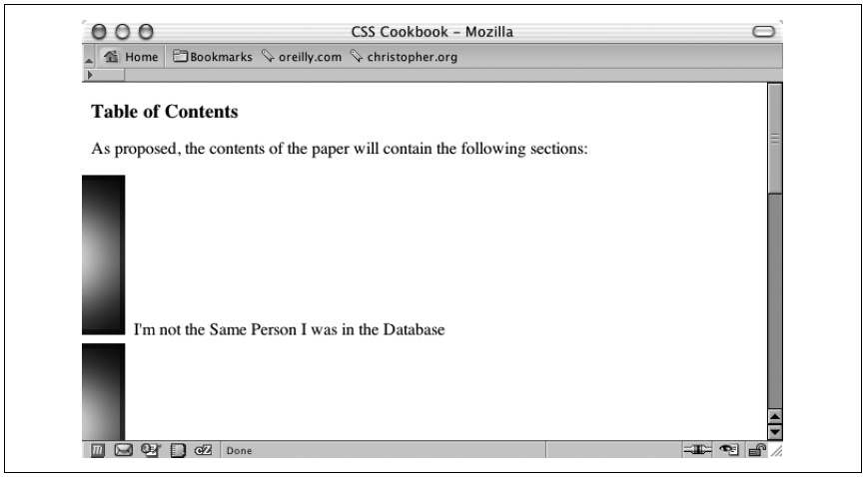Click the first gradient list bullet image

point(104,255)
